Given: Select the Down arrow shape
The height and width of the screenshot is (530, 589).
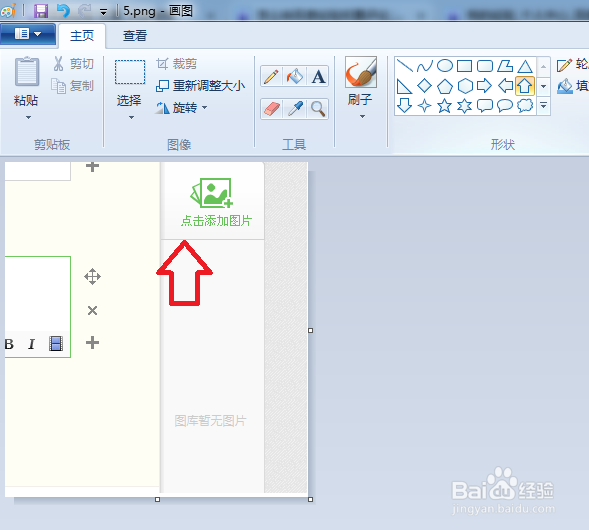Looking at the screenshot, I should (405, 106).
